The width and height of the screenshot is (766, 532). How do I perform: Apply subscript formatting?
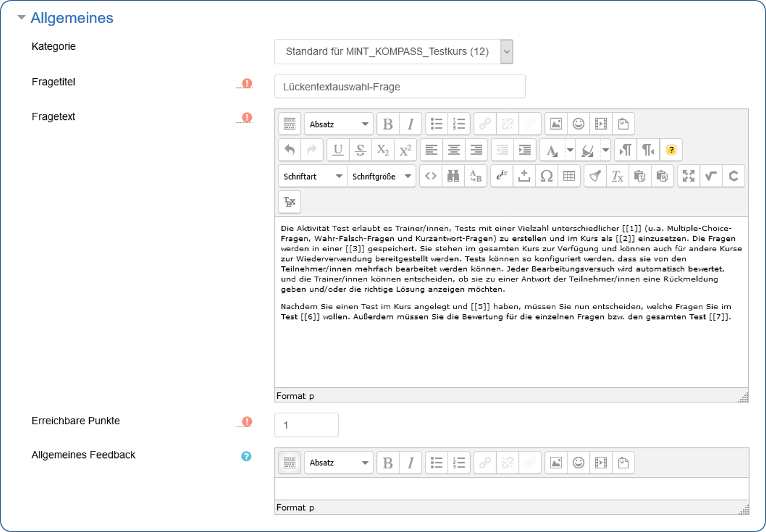click(383, 150)
